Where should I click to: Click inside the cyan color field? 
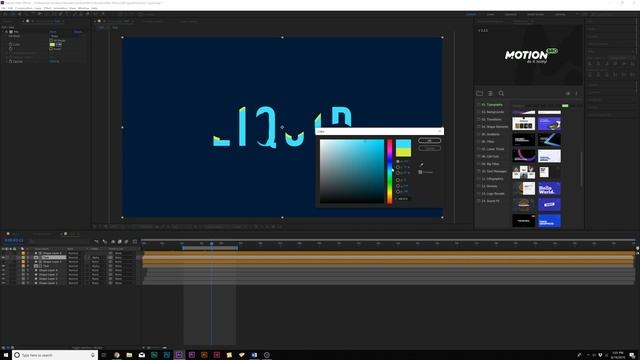pyautogui.click(x=352, y=171)
